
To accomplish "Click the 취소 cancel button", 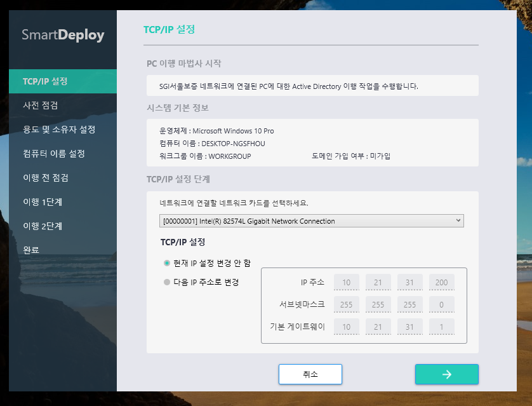I will pos(310,374).
